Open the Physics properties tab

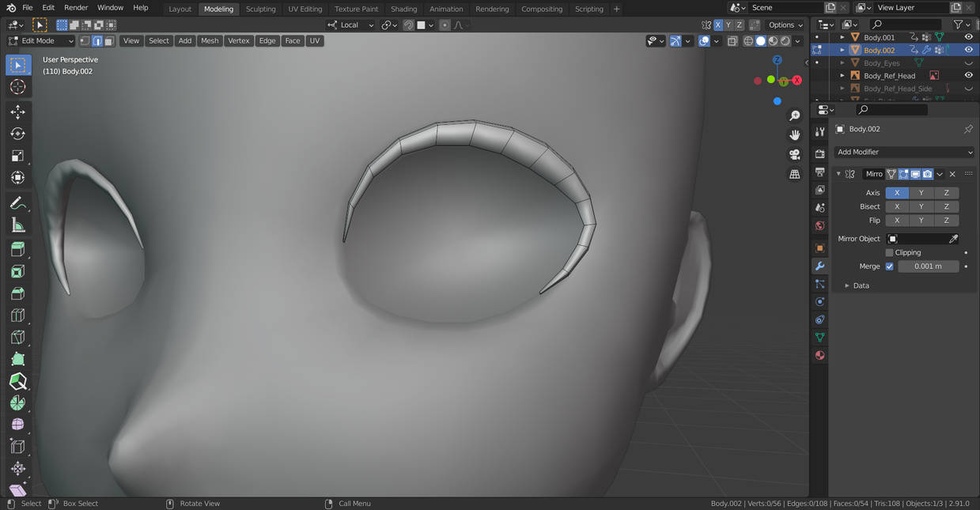click(819, 302)
